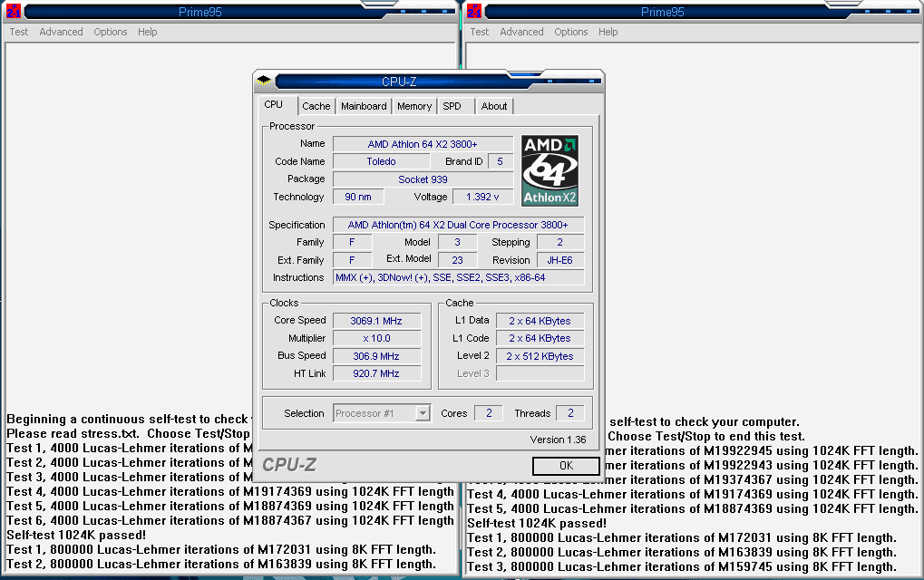924x580 pixels.
Task: Click the CPU-Z chip icon in title bar
Action: tap(264, 80)
